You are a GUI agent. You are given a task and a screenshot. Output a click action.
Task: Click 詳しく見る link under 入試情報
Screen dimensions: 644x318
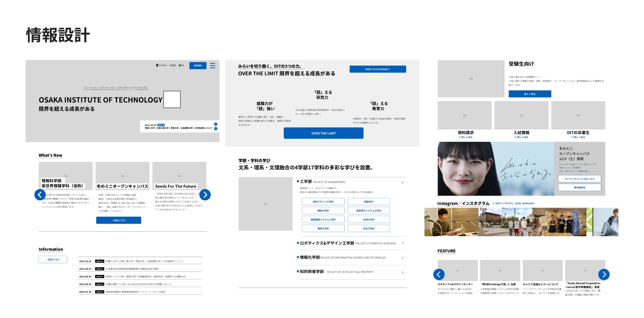click(521, 137)
